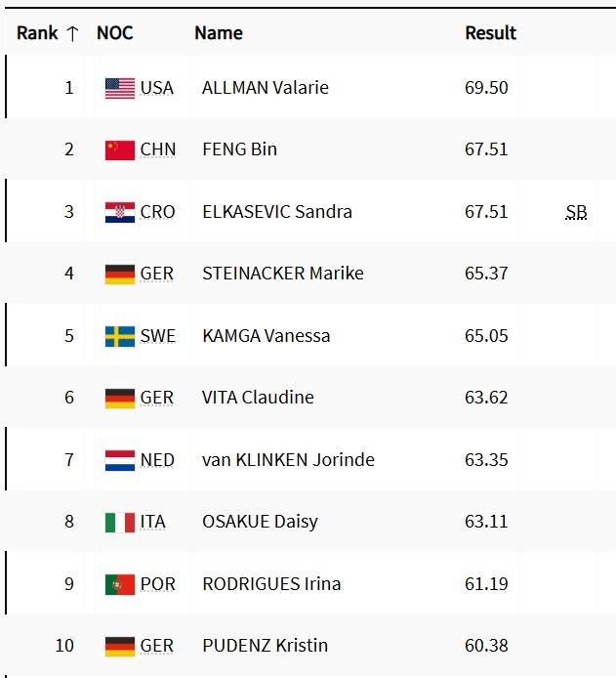Click the Result column header
Image resolution: width=616 pixels, height=678 pixels.
[x=490, y=33]
